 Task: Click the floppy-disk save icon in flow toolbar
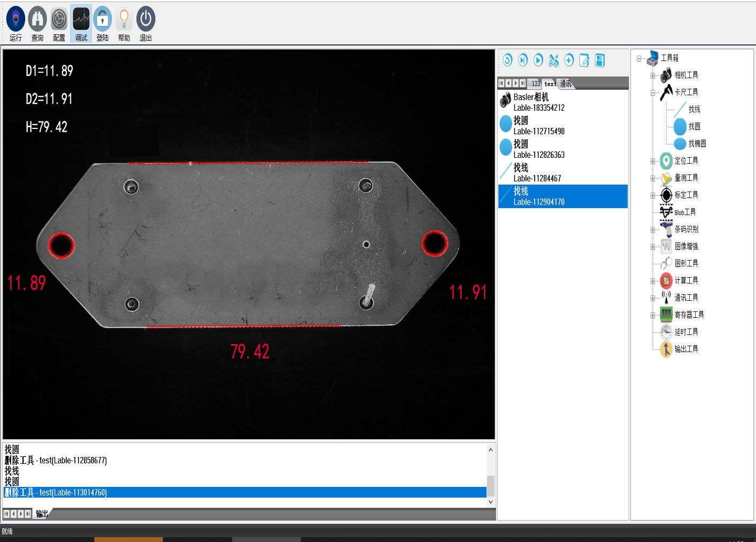point(600,60)
